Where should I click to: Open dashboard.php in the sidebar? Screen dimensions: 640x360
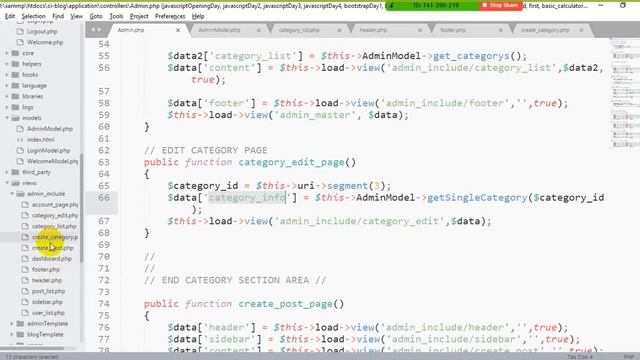51,259
